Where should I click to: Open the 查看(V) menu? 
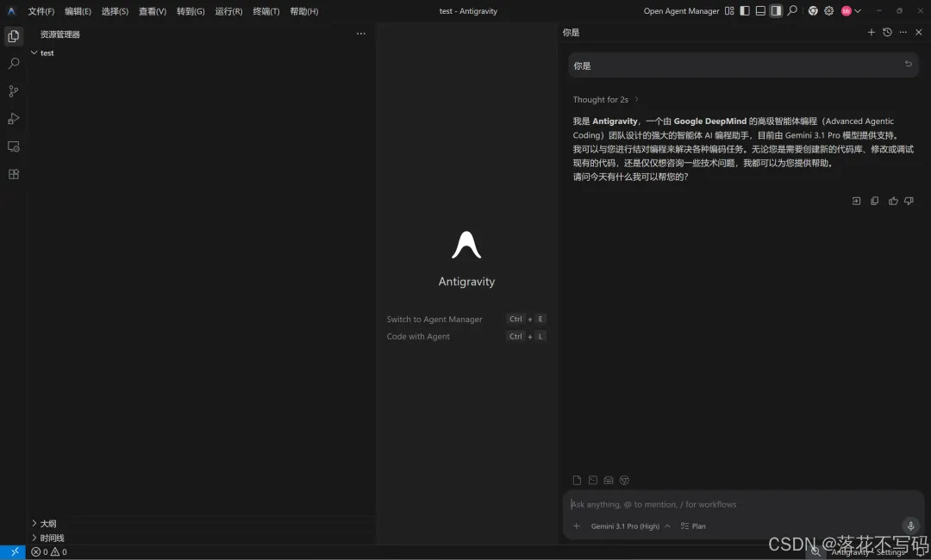[152, 11]
